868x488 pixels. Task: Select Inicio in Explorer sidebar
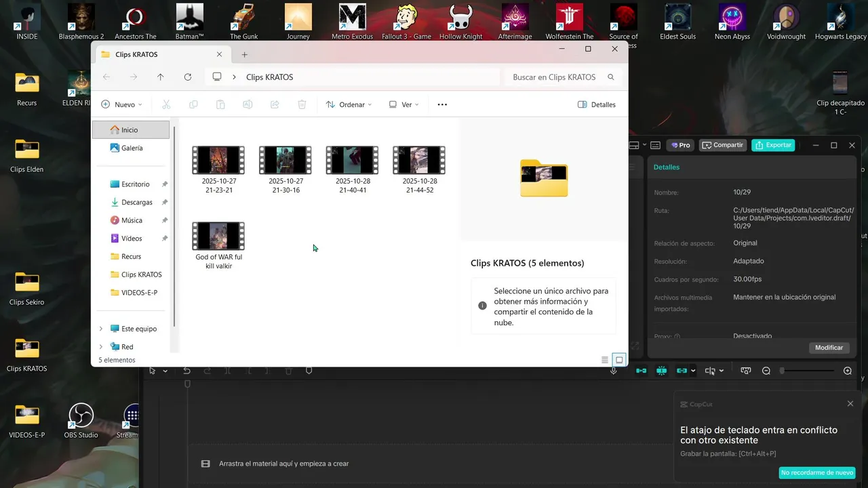click(x=131, y=129)
